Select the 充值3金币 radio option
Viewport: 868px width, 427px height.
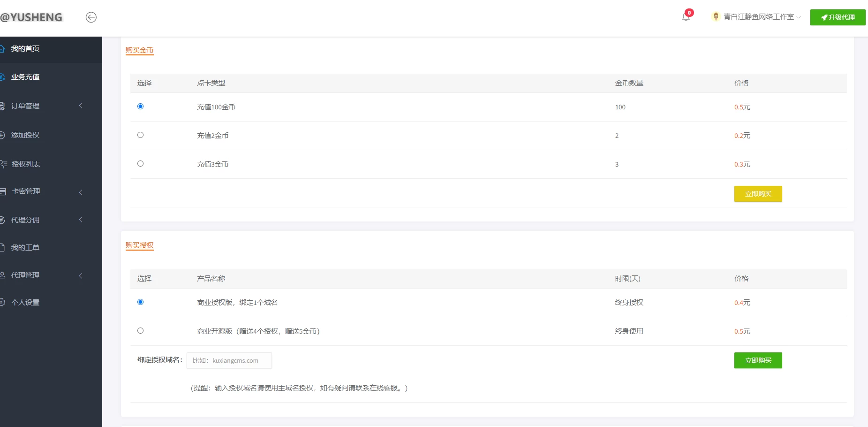pos(140,164)
